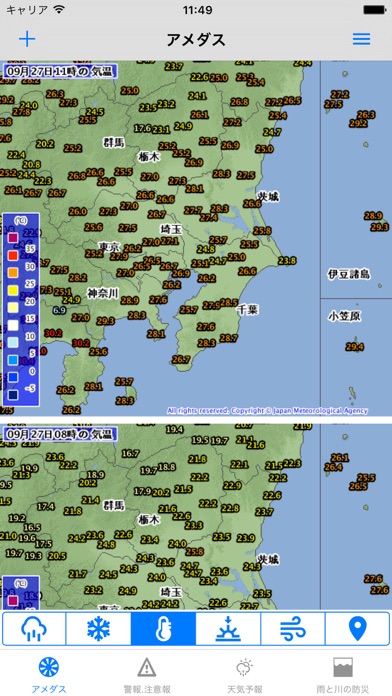The width and height of the screenshot is (392, 696).
Task: Tap 栃木 label on the 08時 map
Action: [x=149, y=520]
